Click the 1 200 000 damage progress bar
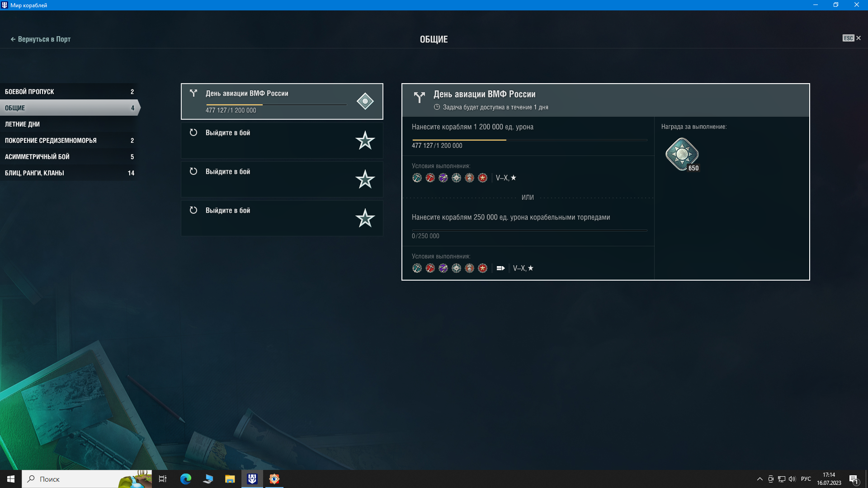868x488 pixels. 529,140
